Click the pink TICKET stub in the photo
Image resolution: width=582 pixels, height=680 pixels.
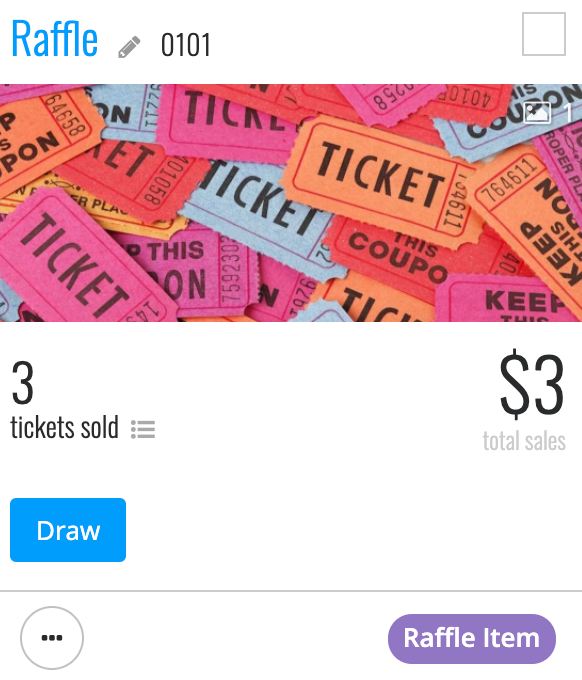(76, 265)
